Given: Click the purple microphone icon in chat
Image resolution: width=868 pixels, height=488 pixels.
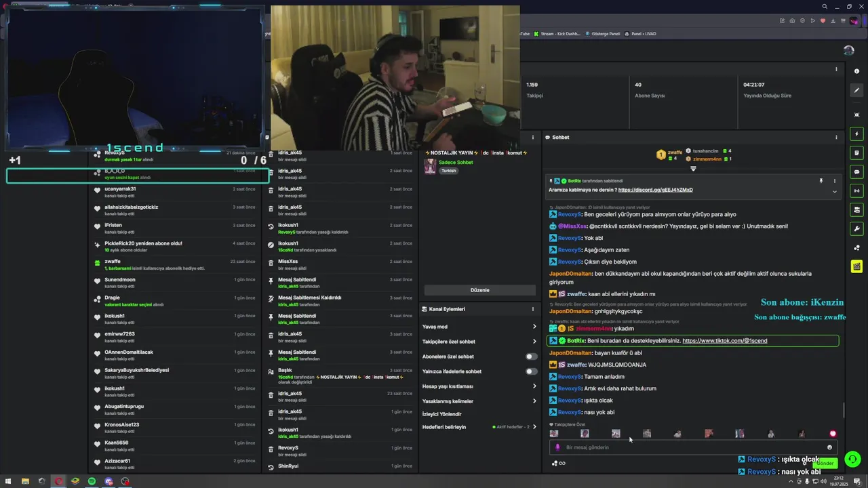Looking at the screenshot, I should (x=557, y=447).
